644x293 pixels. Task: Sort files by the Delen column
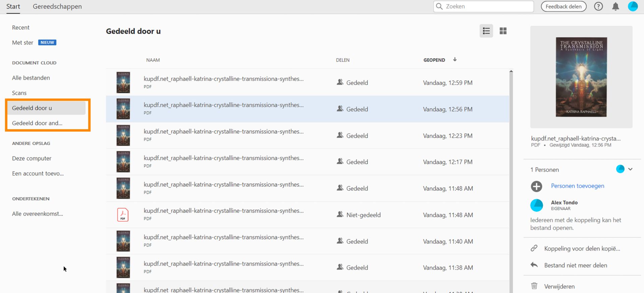click(x=342, y=60)
